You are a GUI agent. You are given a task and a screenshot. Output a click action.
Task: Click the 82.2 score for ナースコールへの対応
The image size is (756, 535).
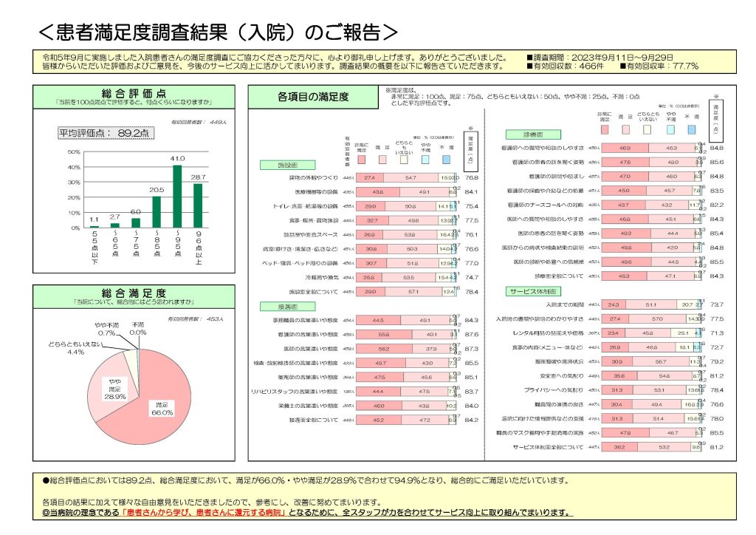[716, 205]
